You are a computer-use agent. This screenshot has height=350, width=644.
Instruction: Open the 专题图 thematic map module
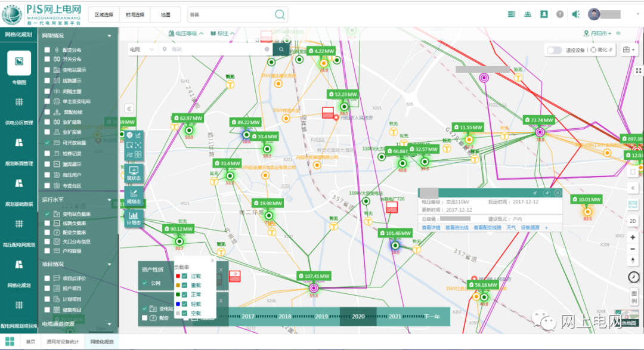pos(19,63)
